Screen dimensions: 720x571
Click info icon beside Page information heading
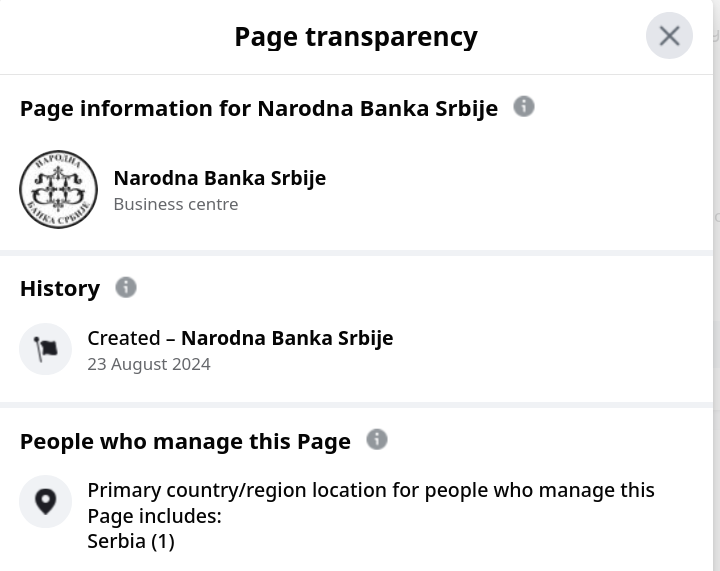[523, 106]
